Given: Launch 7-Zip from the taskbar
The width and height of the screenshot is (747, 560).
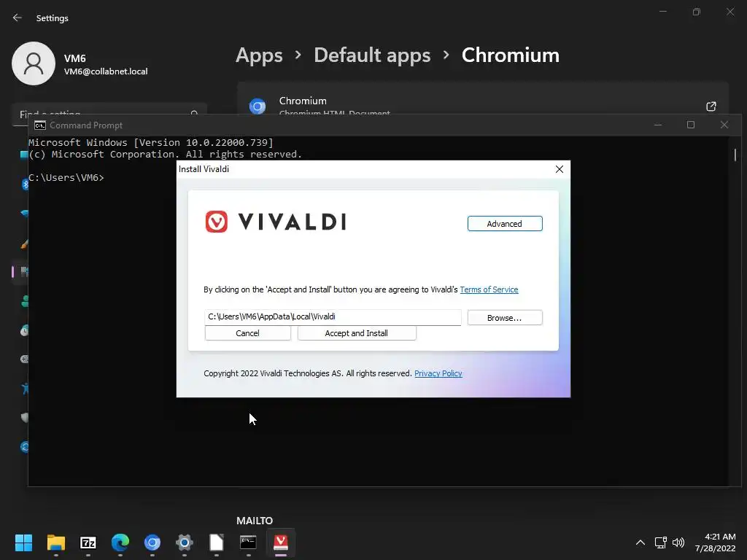Looking at the screenshot, I should [x=88, y=542].
